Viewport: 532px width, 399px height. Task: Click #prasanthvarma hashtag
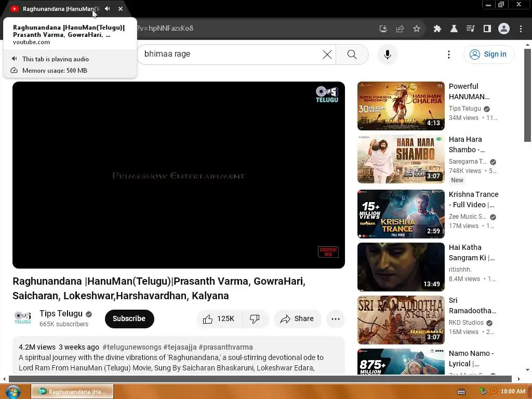click(225, 347)
